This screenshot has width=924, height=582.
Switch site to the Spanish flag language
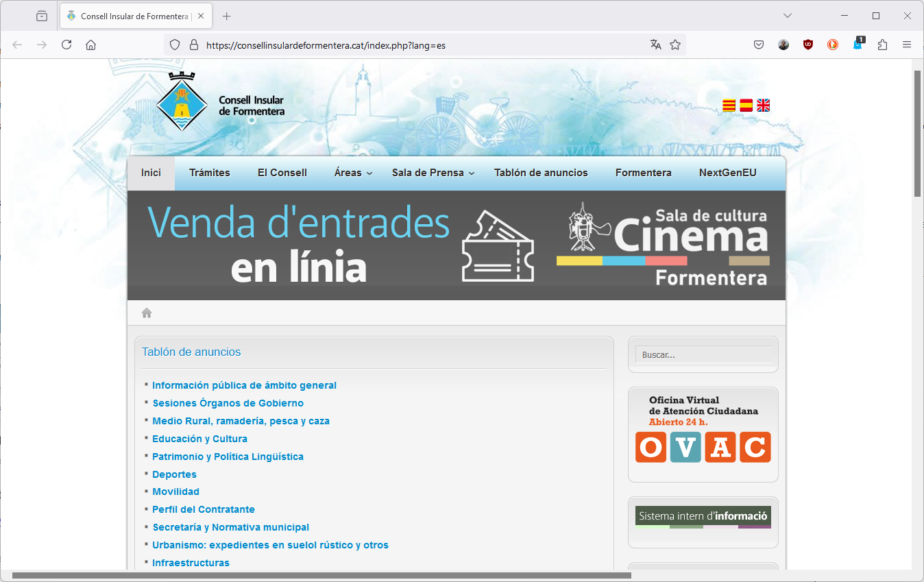[746, 106]
